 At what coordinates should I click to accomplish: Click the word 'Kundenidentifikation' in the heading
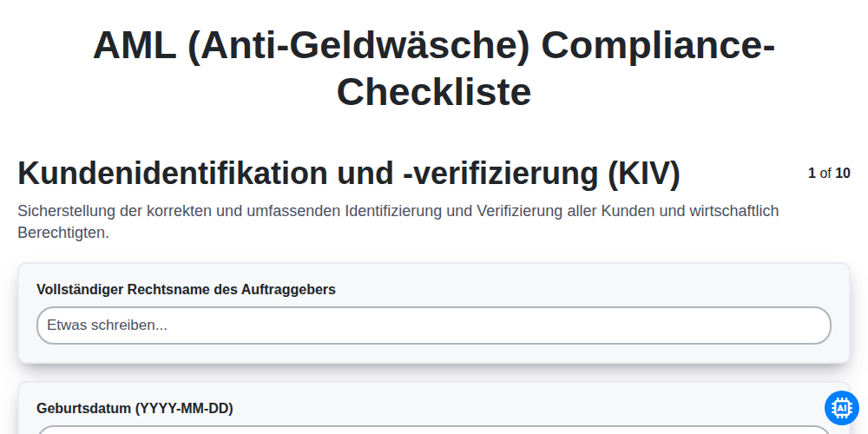point(173,174)
